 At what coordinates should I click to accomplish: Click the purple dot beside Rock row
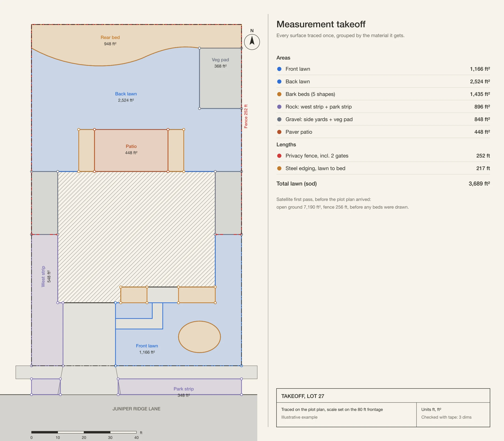(279, 107)
